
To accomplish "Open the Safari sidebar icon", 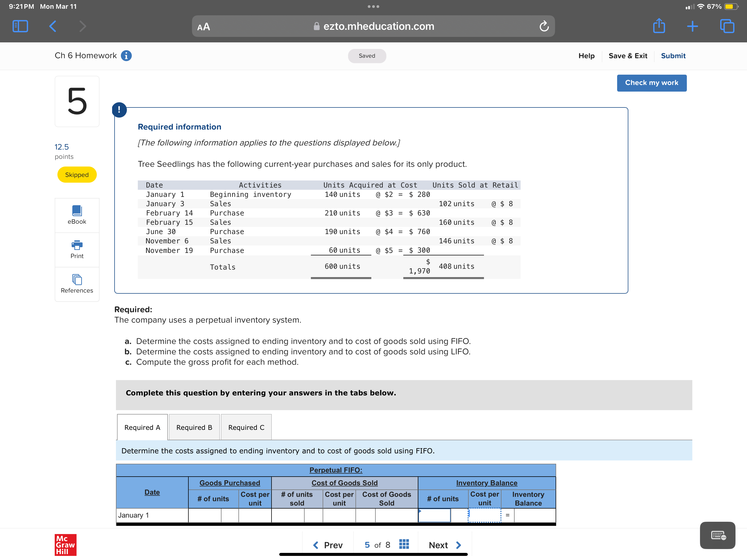I will click(20, 26).
